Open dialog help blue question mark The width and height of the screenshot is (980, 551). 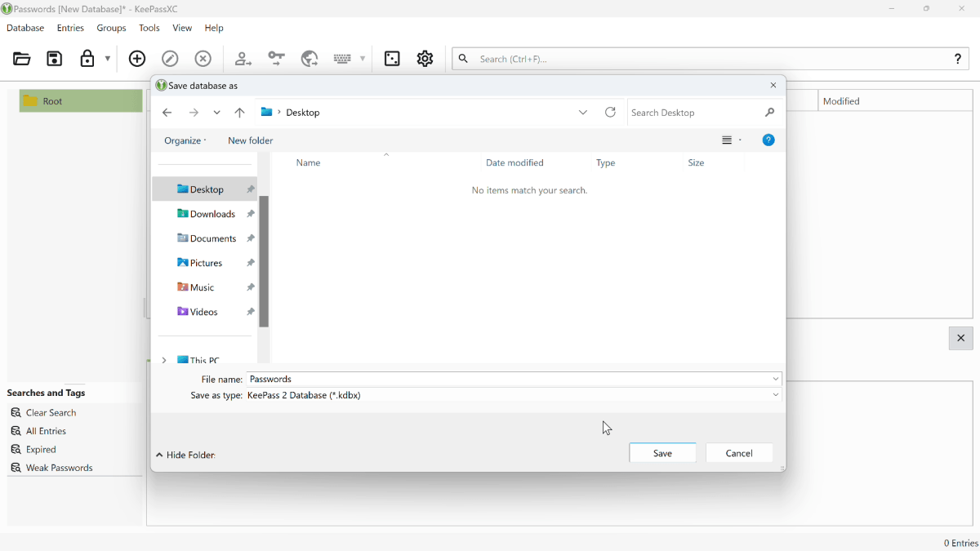point(768,140)
